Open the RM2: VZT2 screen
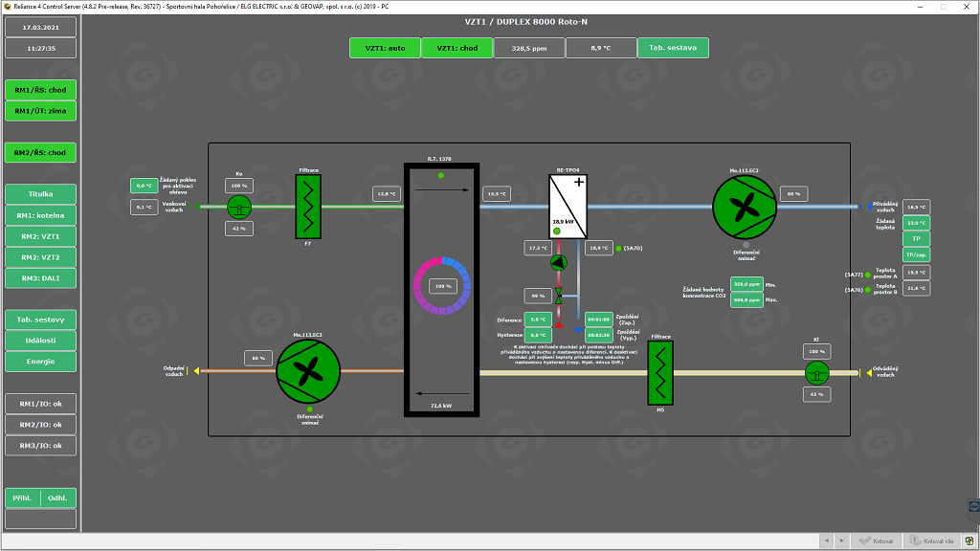 coord(40,257)
